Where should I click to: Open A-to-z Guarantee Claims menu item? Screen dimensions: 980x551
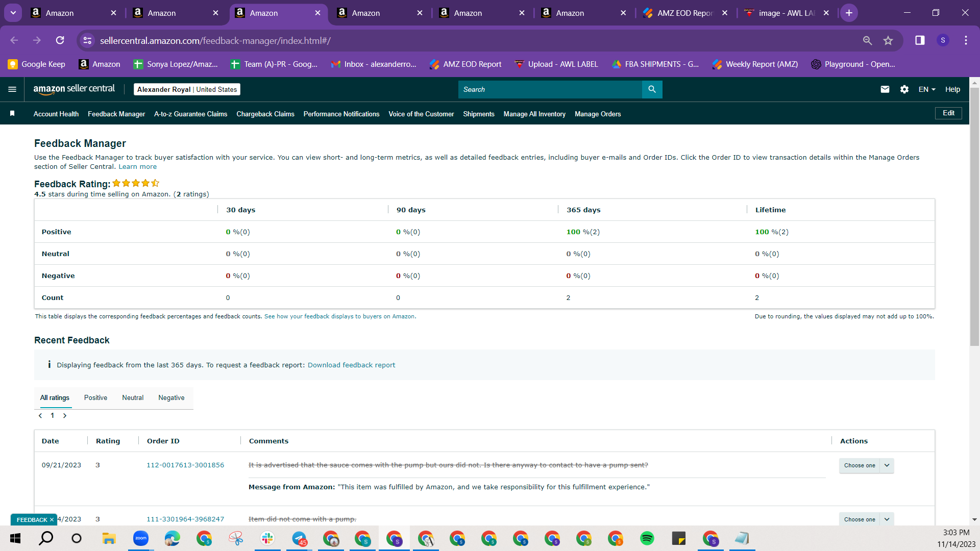(190, 114)
